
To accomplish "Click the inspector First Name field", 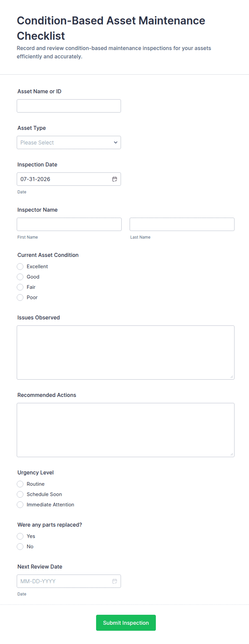I will [69, 224].
